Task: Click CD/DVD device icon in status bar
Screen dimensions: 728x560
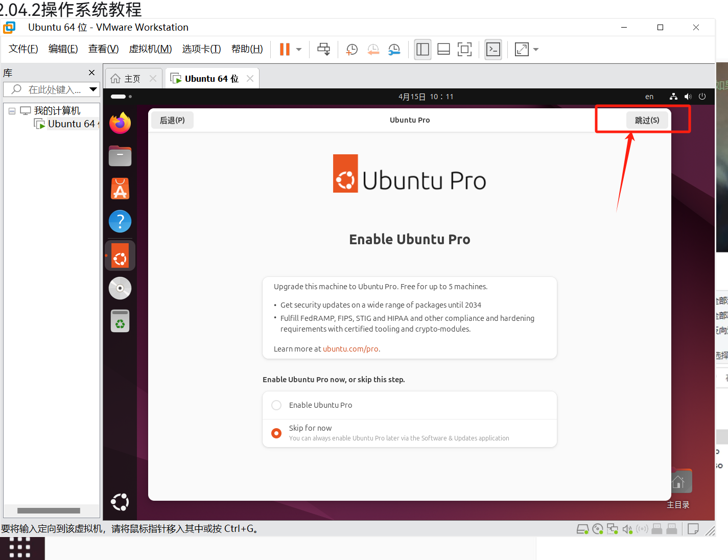Action: coord(598,529)
